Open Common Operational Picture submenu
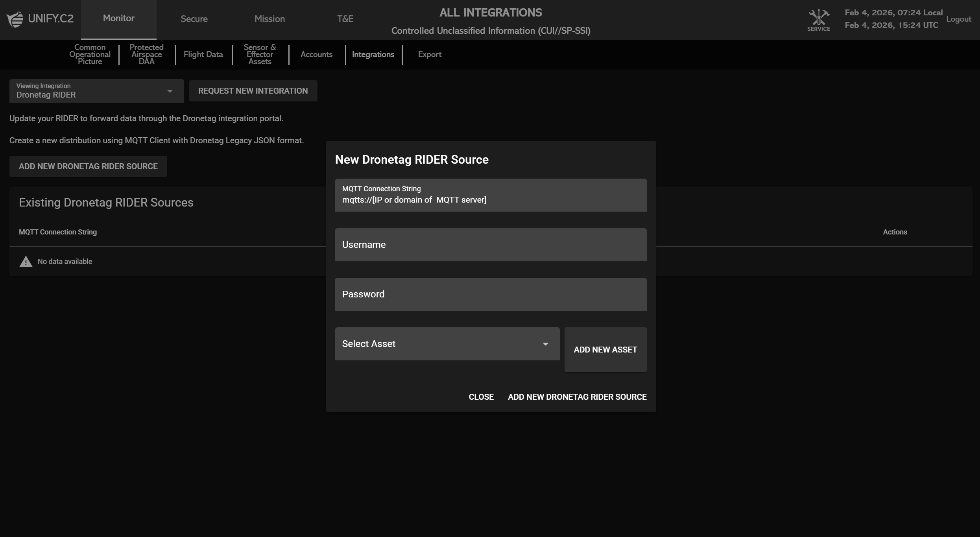 [90, 54]
